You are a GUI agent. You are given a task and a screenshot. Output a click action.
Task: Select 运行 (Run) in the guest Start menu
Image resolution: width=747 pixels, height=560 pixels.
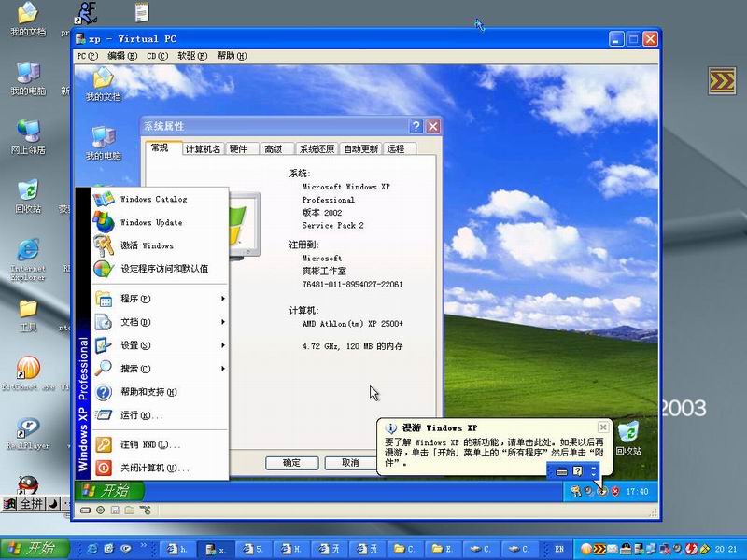(x=160, y=415)
